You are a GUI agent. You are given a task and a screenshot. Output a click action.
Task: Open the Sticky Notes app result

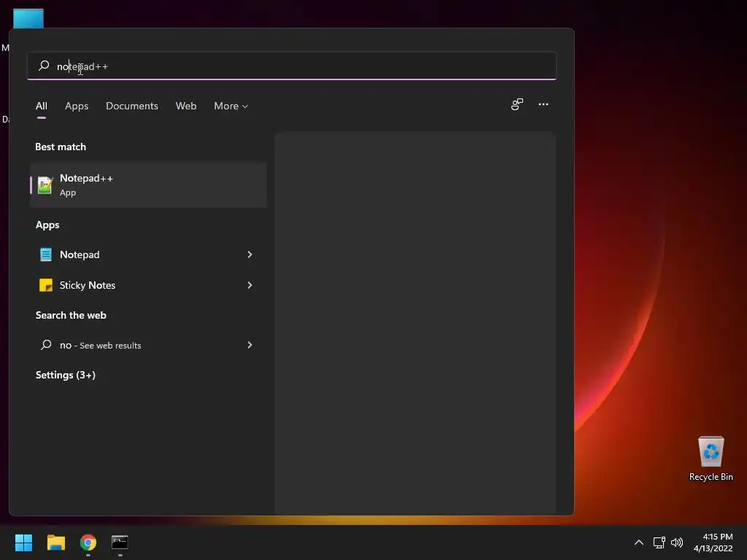click(148, 285)
